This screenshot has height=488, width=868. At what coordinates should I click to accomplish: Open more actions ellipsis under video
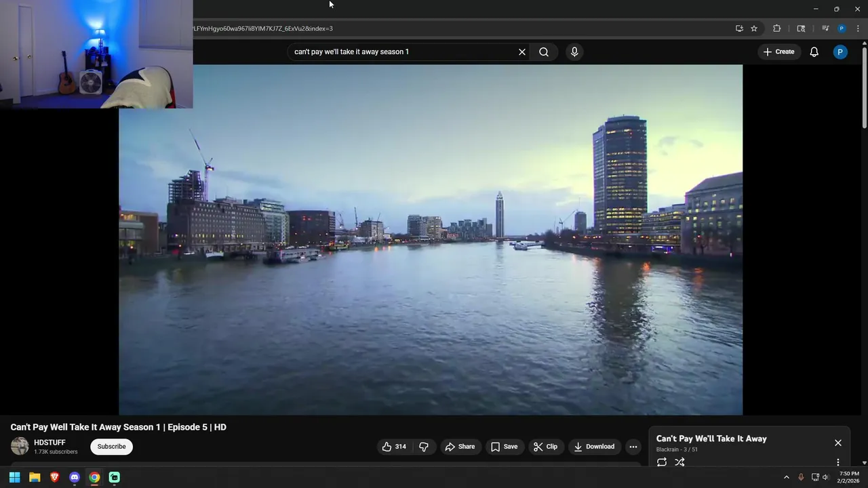coord(633,447)
